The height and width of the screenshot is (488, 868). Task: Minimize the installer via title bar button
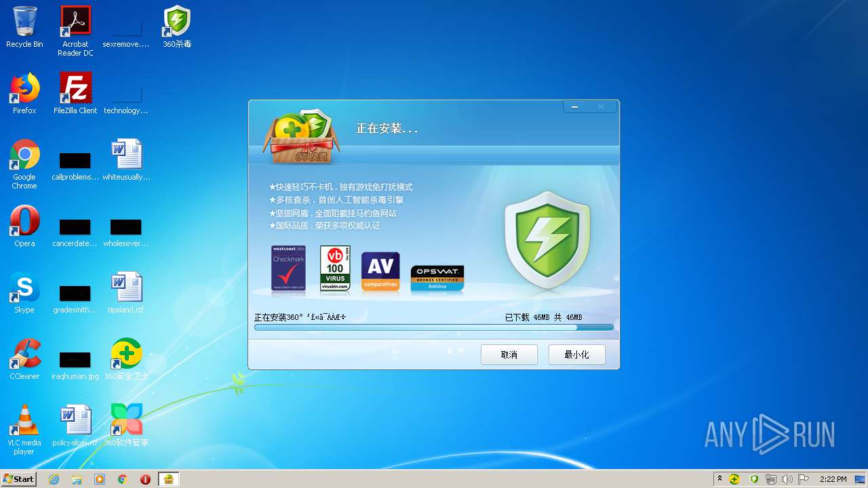[574, 106]
